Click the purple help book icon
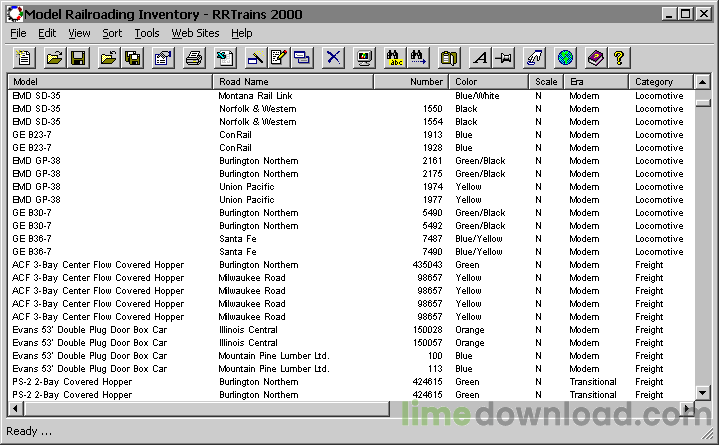This screenshot has height=445, width=719. pyautogui.click(x=596, y=58)
